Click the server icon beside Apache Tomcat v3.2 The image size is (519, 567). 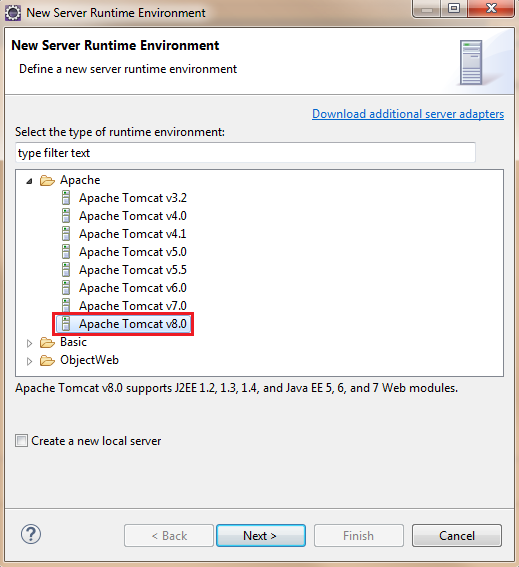tap(66, 198)
